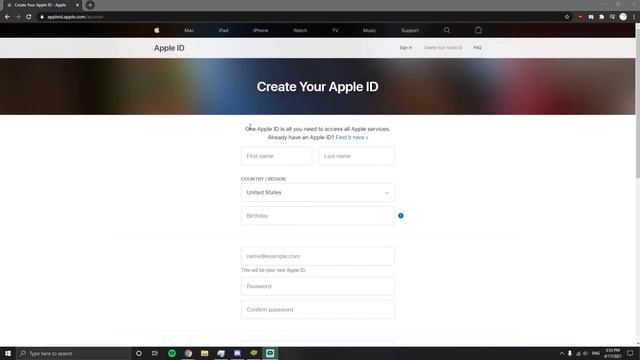Close the Create Your Apple ID tab
This screenshot has height=360, width=640.
[77, 5]
